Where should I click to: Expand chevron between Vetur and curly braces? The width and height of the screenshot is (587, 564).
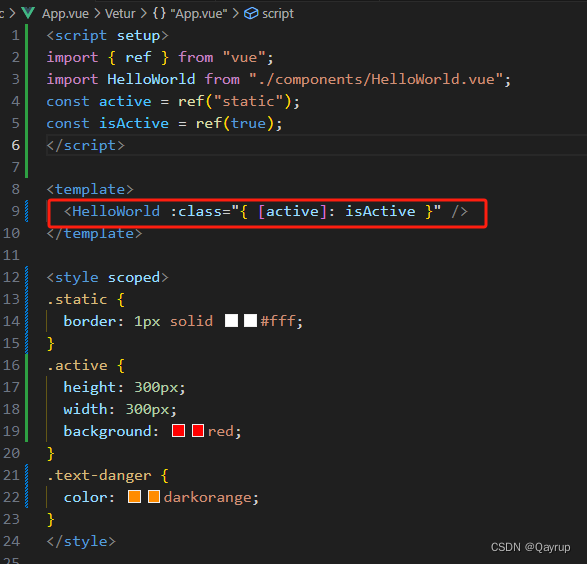click(144, 14)
